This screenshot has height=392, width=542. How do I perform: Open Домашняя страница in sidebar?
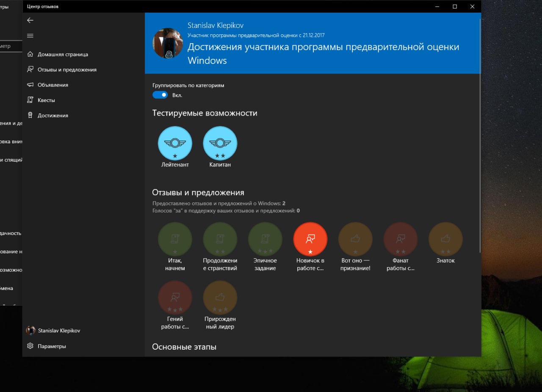click(83, 54)
